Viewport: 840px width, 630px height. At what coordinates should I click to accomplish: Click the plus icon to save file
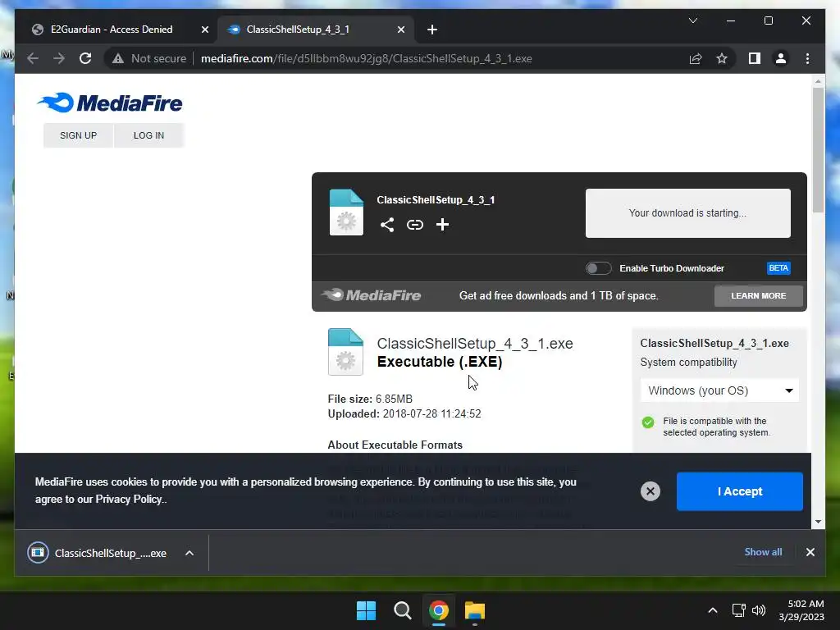[x=442, y=225]
